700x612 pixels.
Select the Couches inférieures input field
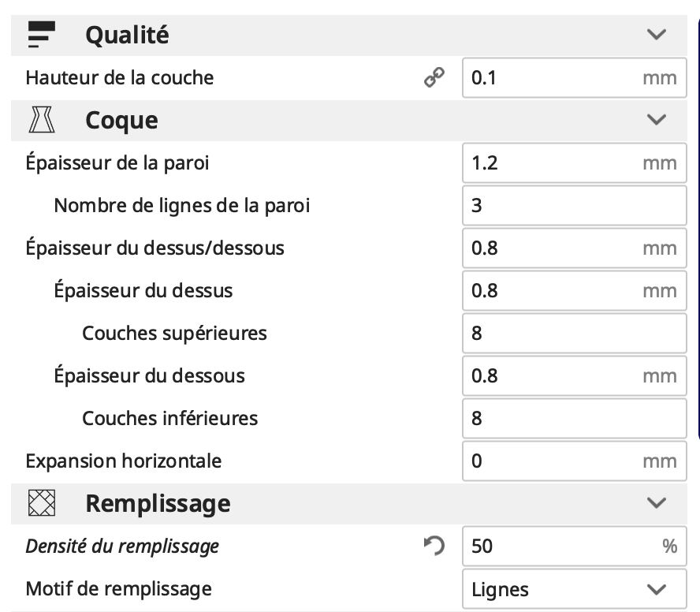574,418
